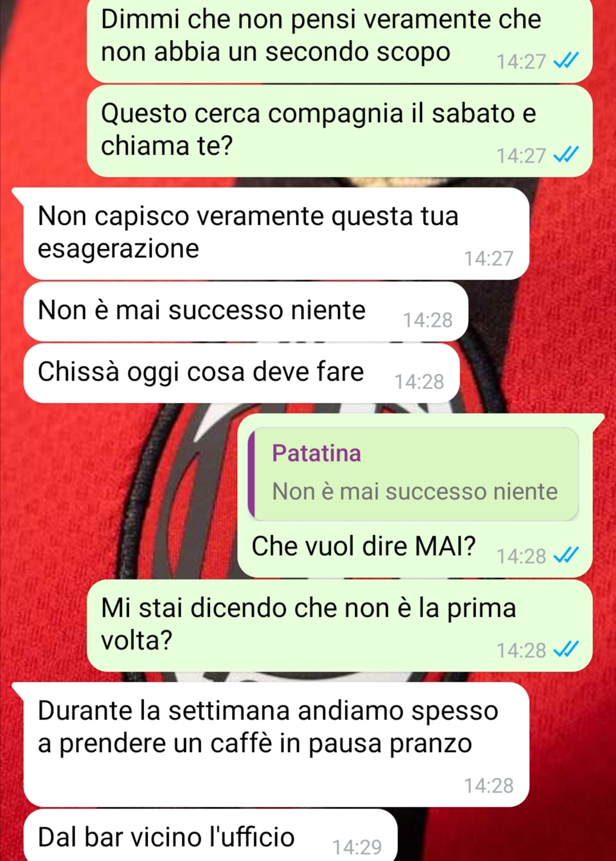
Task: Tap the double-check icon on 'secondo scopo' message
Action: [566, 60]
